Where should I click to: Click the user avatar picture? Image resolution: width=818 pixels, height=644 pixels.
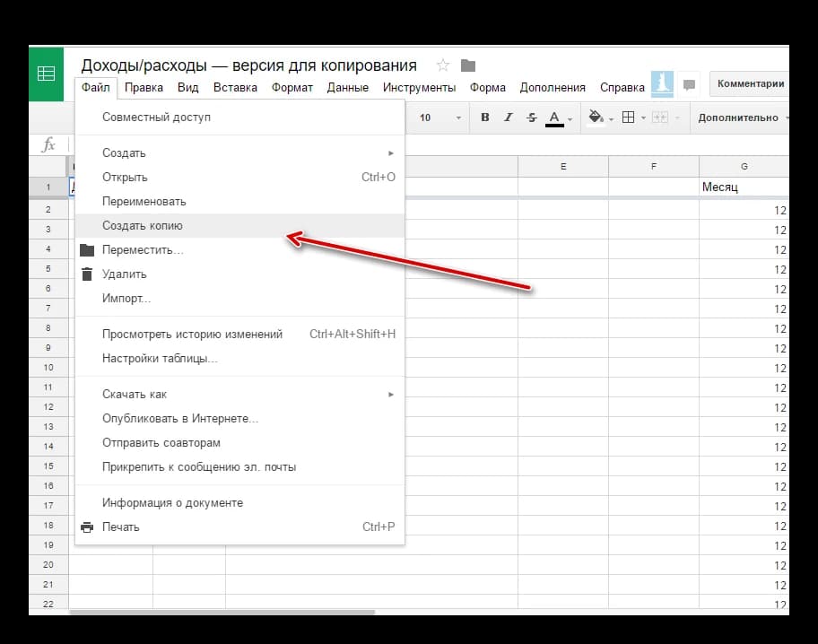[662, 83]
